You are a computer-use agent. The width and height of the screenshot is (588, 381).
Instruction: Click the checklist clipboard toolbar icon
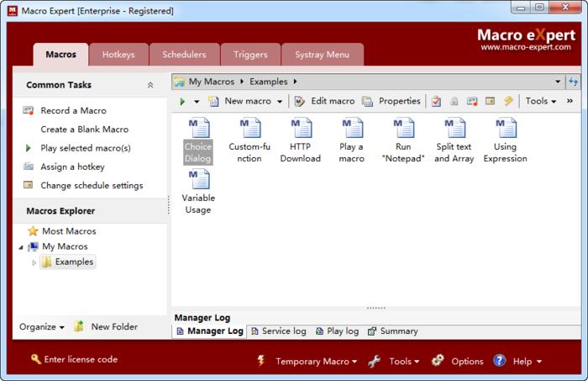[436, 101]
